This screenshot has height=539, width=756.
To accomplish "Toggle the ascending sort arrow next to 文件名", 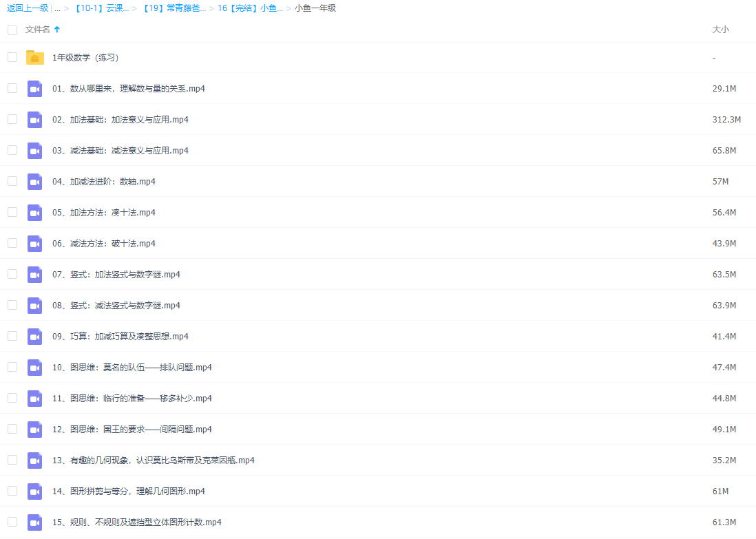I will coord(57,30).
